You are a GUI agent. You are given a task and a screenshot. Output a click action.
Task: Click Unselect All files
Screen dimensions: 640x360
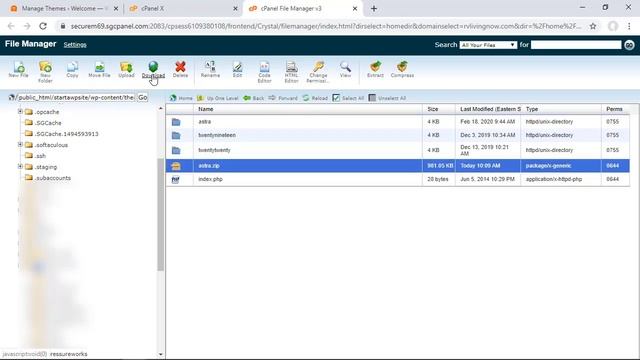click(x=387, y=98)
